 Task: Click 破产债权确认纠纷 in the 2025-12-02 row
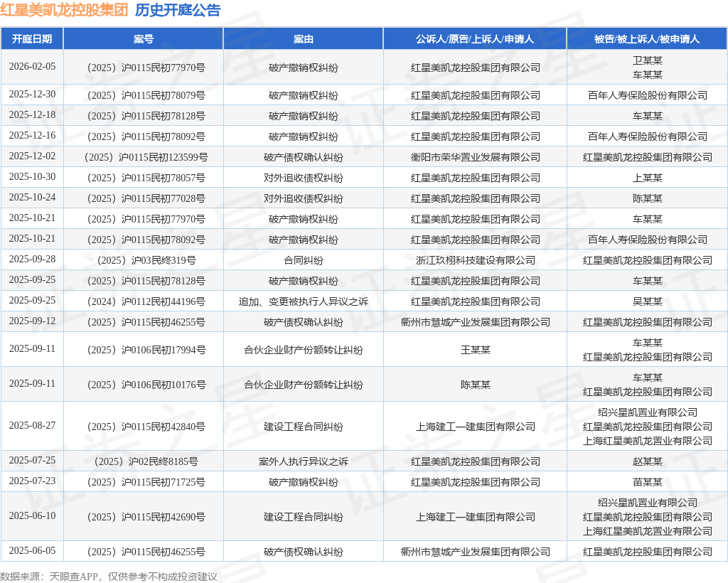pos(303,157)
